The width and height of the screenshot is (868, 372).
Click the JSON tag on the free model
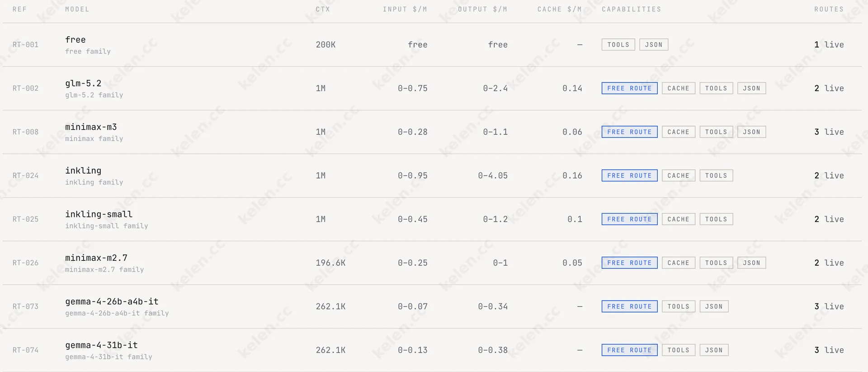654,45
